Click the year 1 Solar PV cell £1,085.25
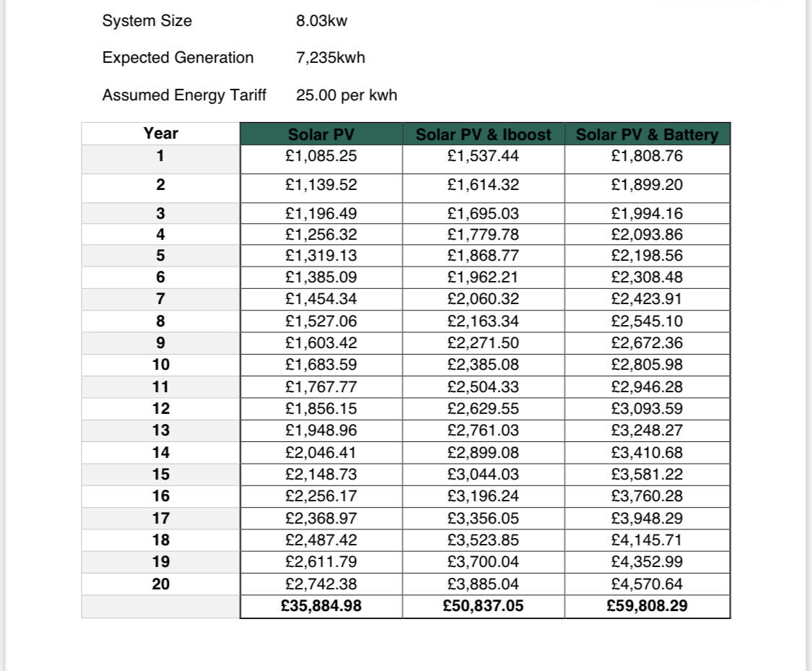 click(320, 156)
